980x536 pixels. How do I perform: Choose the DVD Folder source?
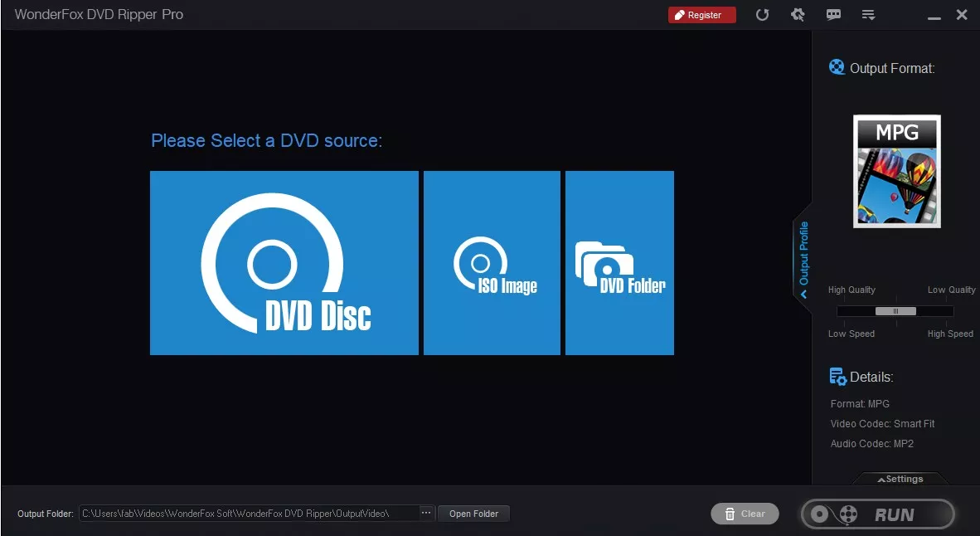coord(619,262)
